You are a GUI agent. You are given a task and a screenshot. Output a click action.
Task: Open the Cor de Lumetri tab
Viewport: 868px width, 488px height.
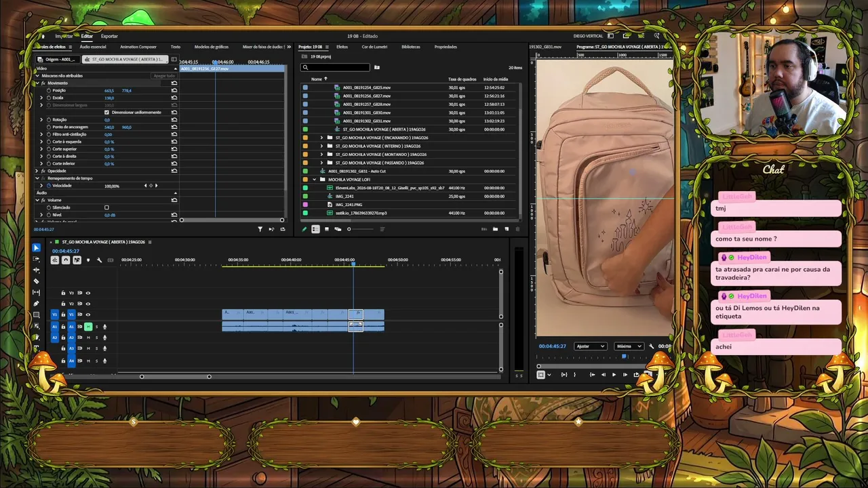374,47
